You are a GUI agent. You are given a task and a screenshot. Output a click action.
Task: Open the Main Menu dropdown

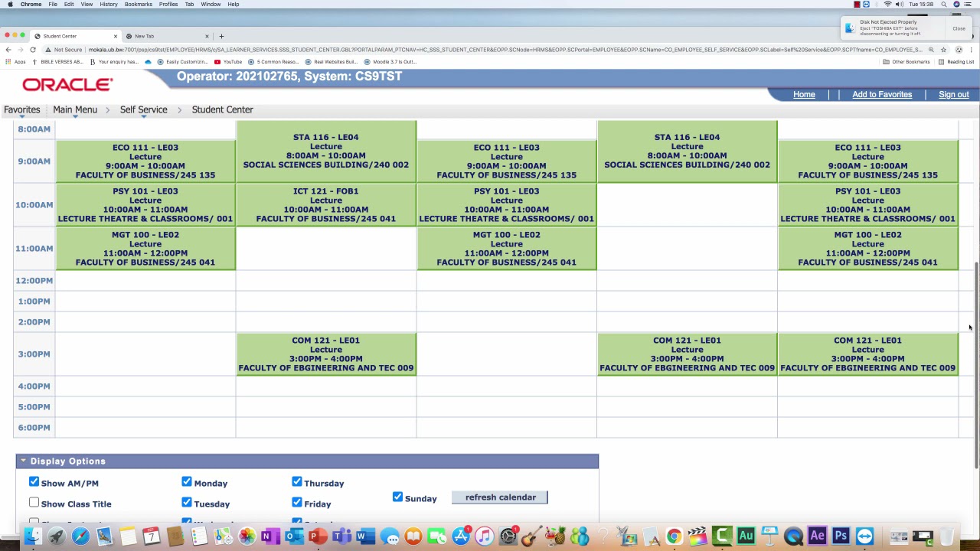coord(75,109)
